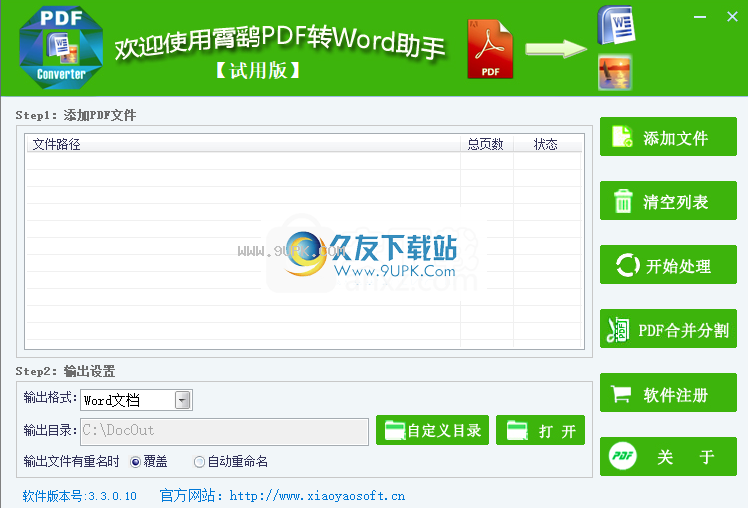Click the PDF Converter logo icon
This screenshot has width=748, height=508.
(61, 48)
